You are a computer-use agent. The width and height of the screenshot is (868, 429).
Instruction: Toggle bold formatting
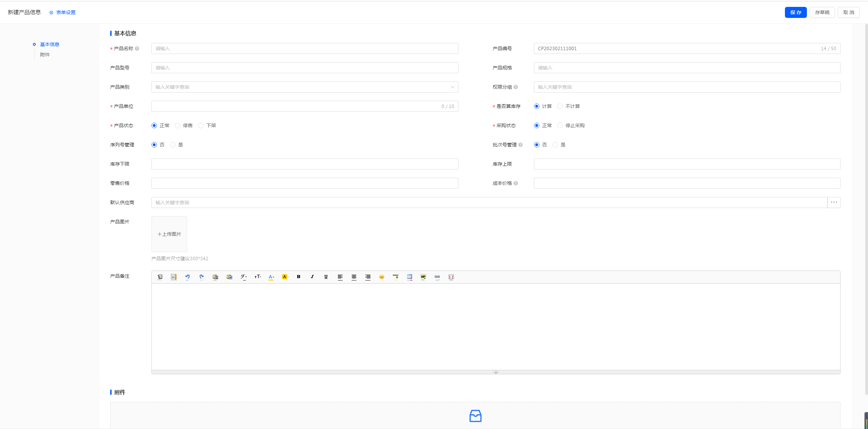pos(298,277)
